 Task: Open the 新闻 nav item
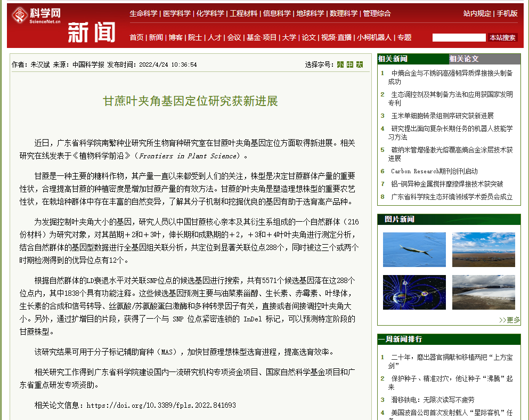pos(156,37)
